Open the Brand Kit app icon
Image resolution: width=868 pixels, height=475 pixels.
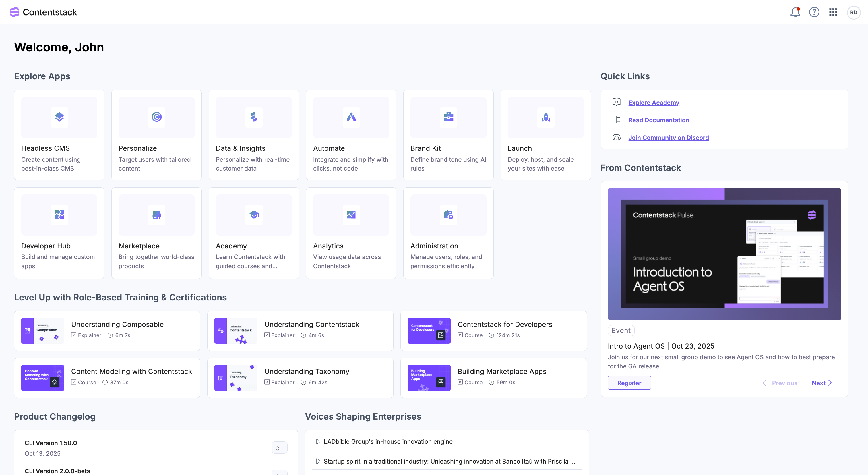pos(448,117)
